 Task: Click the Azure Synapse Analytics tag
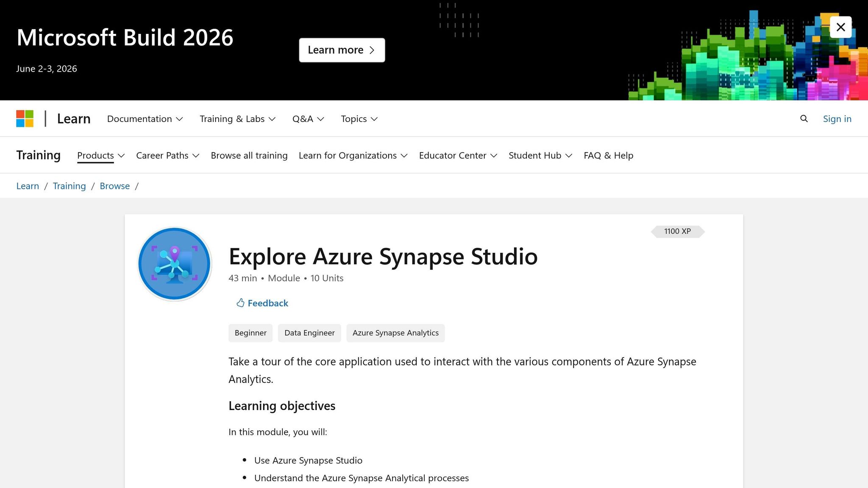point(395,333)
